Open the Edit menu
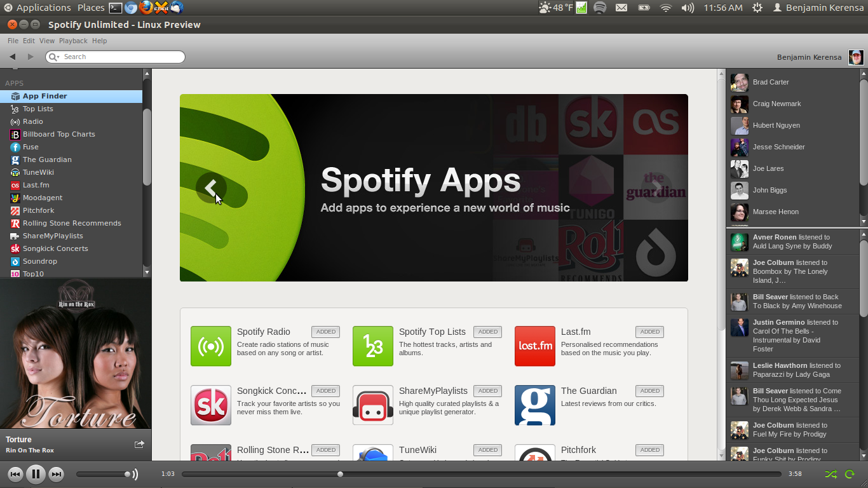The image size is (868, 488). 29,41
